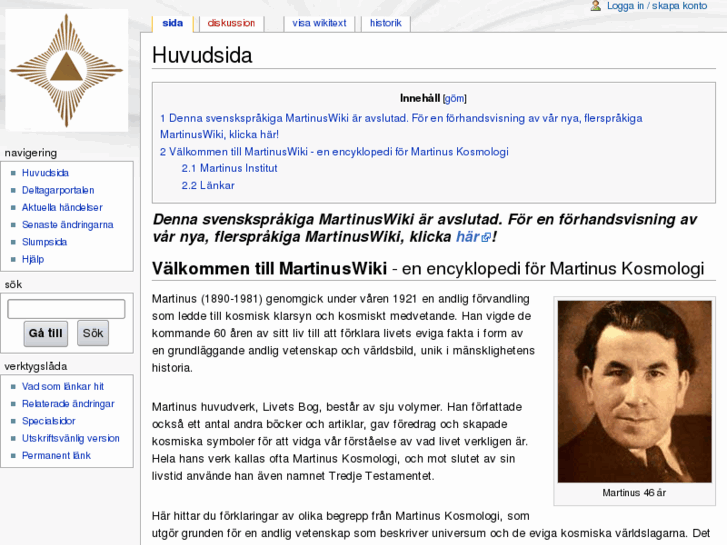Open 'Utskriftsvänlig version' link

(70, 438)
